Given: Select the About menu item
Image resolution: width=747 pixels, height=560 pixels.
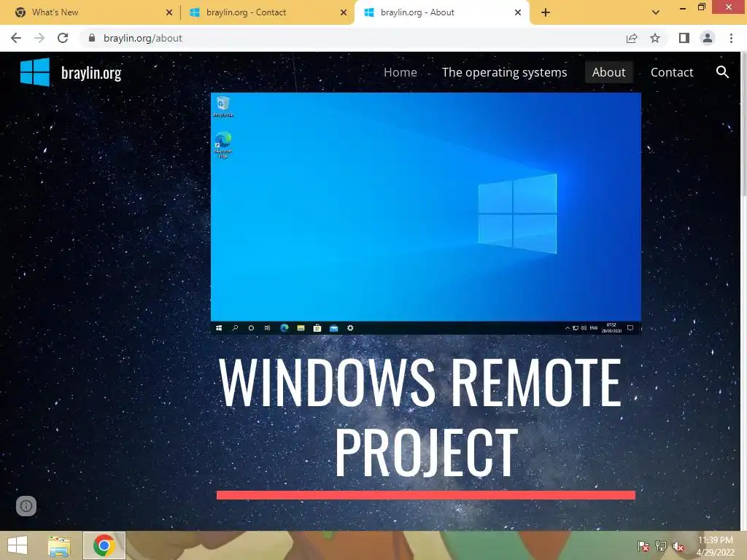Looking at the screenshot, I should (x=609, y=72).
